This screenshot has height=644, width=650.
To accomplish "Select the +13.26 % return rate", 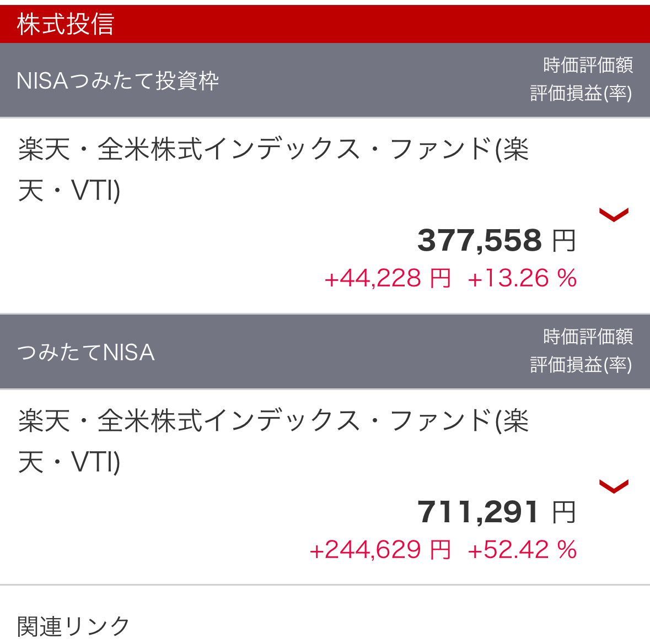I will [x=522, y=278].
